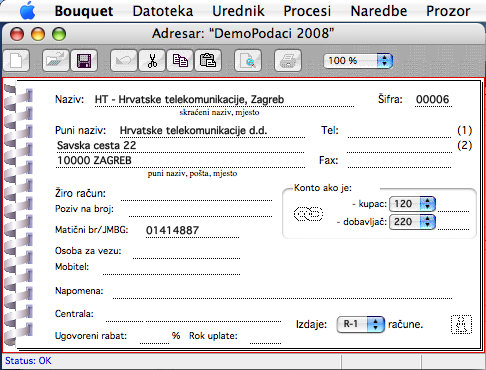Open the 100 % zoom dropdown
The height and width of the screenshot is (370, 486).
click(x=358, y=61)
